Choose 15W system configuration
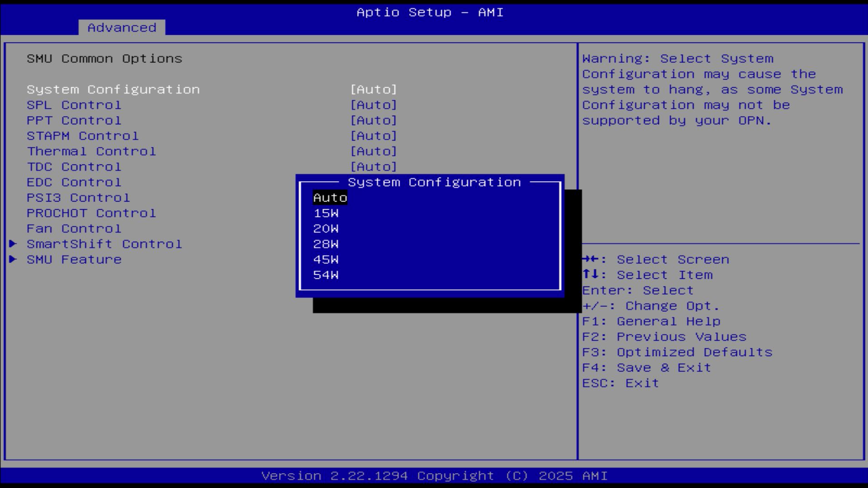This screenshot has width=868, height=488. click(x=325, y=213)
